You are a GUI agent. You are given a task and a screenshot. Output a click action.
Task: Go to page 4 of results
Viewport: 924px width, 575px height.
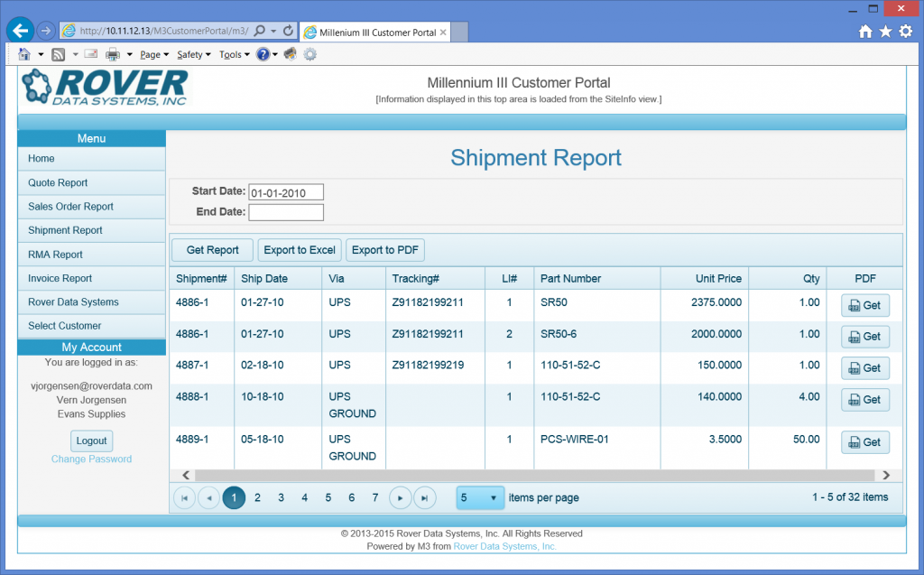[x=305, y=497]
